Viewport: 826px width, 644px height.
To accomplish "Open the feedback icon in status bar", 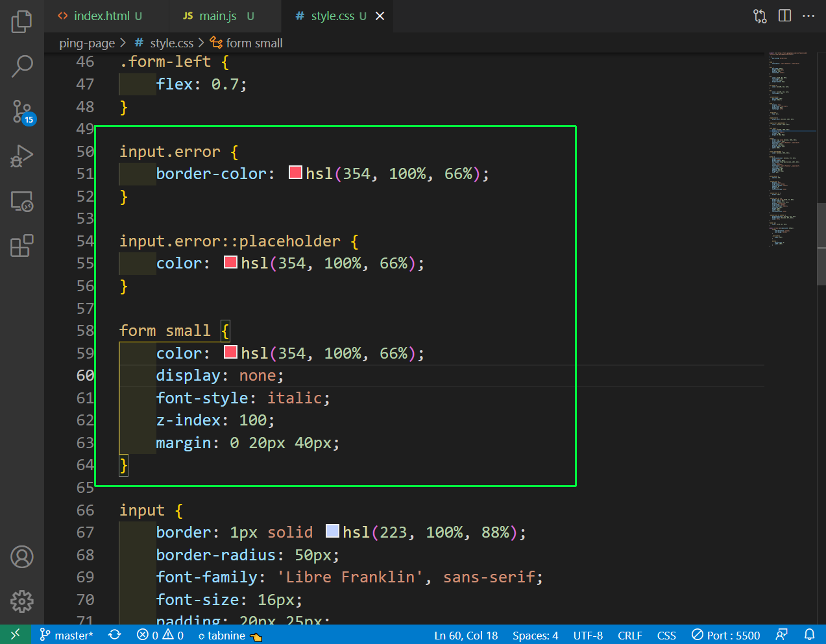I will coord(782,635).
